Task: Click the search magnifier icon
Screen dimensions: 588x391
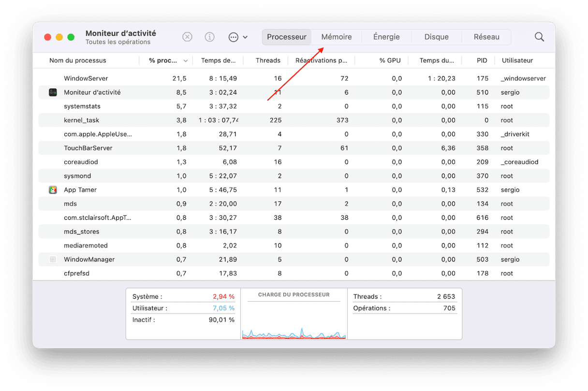Action: coord(539,37)
